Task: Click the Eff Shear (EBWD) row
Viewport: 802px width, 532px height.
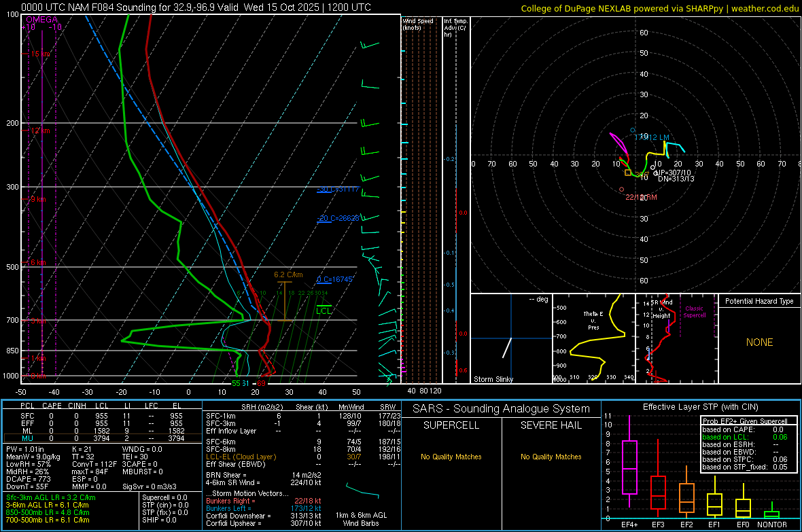Action: (303, 464)
